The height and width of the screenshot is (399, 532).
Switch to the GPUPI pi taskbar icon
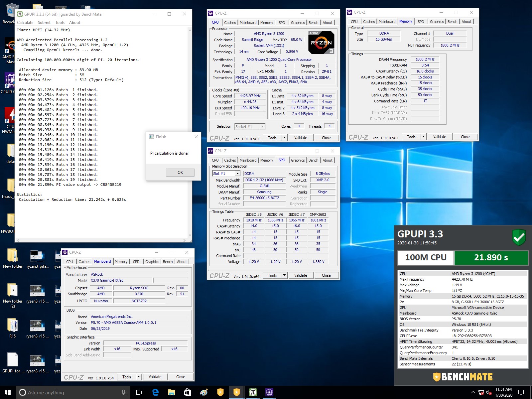tap(253, 392)
